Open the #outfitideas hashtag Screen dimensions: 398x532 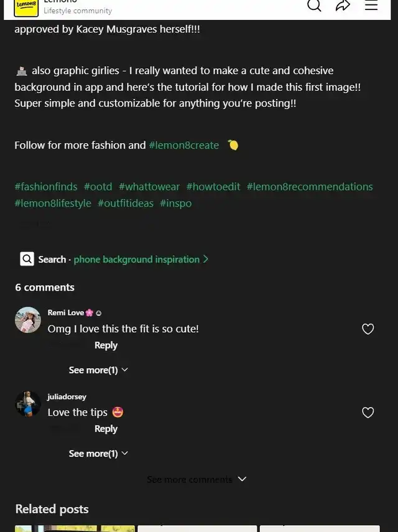[126, 203]
